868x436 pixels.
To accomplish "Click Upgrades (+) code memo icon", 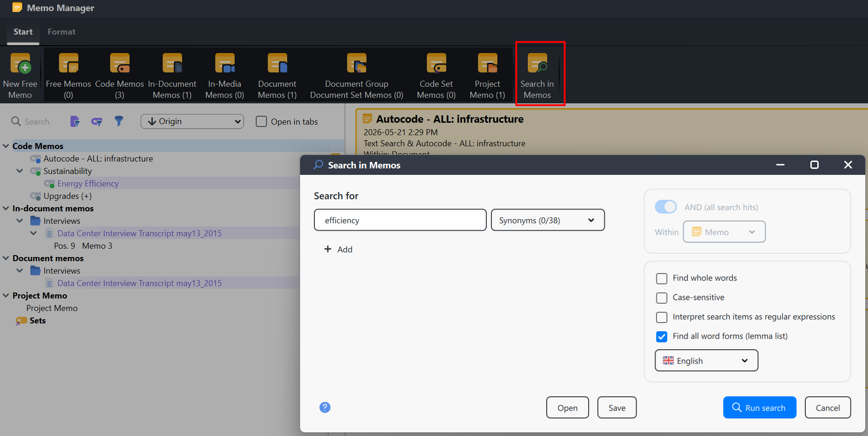I will [35, 196].
